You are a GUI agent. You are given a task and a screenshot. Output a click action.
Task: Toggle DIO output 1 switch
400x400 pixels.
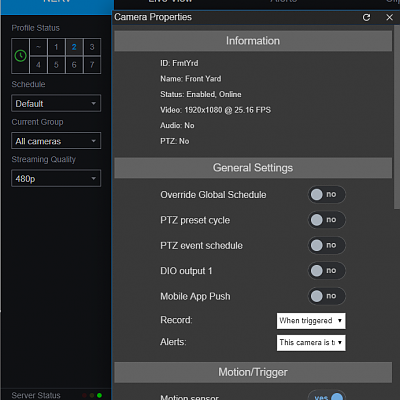327,270
